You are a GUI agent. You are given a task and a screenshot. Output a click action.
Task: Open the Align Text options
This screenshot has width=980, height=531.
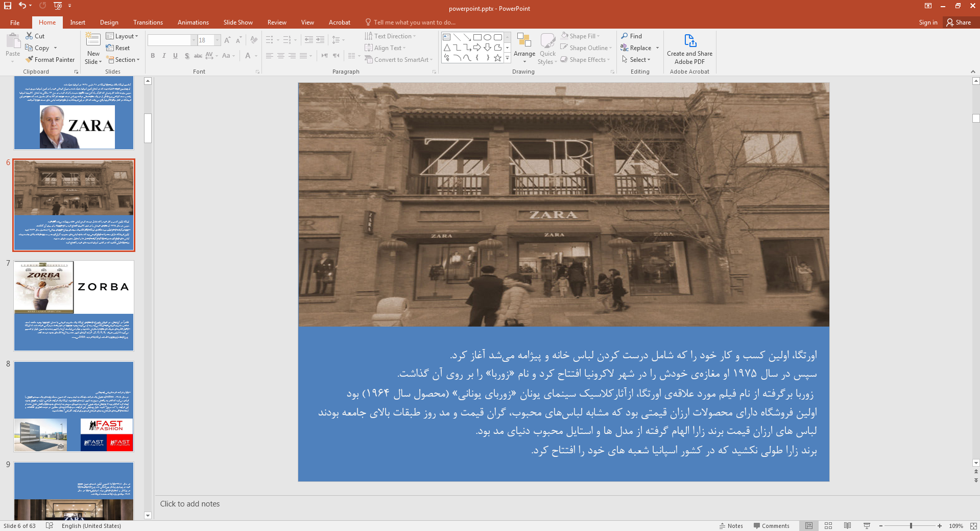click(x=385, y=48)
